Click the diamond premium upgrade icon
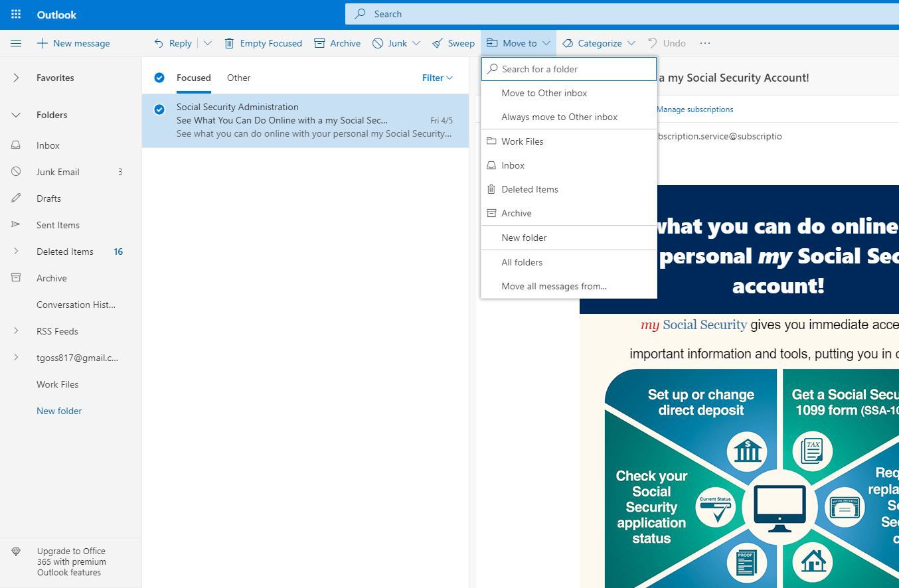The width and height of the screenshot is (899, 588). click(16, 551)
